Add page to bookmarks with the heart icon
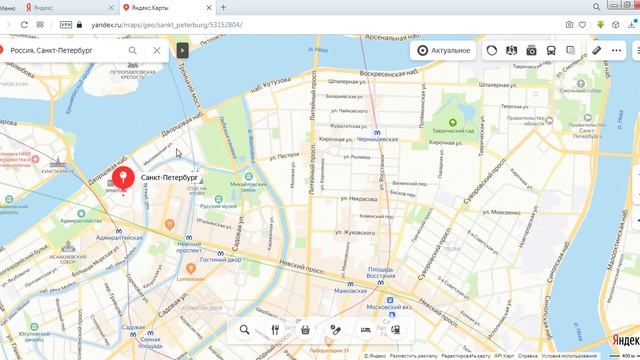This screenshot has width=640, height=360. point(582,25)
